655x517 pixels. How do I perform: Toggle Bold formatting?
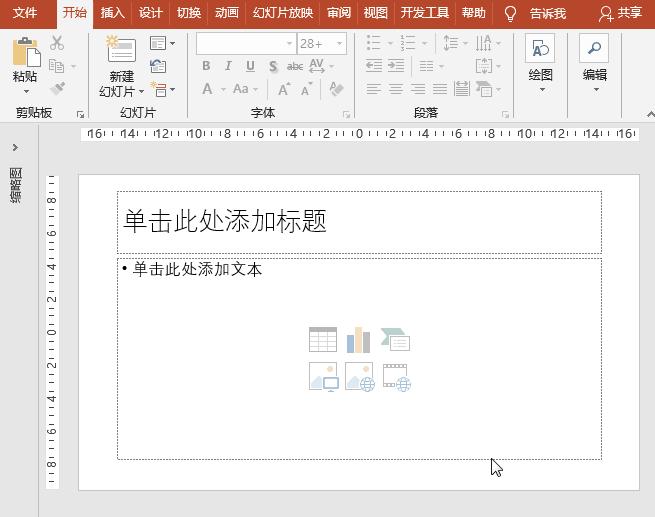(x=206, y=66)
